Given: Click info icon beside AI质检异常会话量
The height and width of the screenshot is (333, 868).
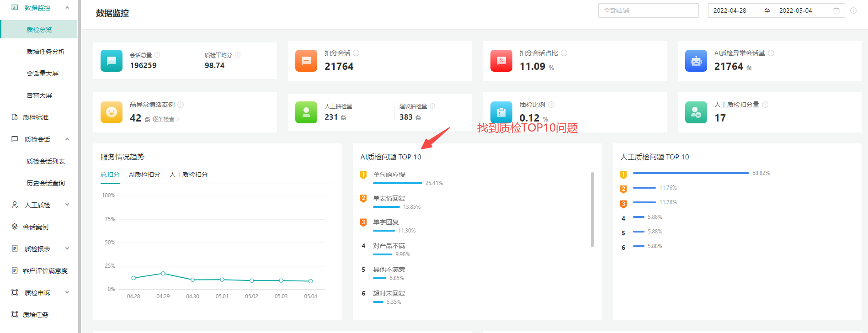Looking at the screenshot, I should point(771,53).
